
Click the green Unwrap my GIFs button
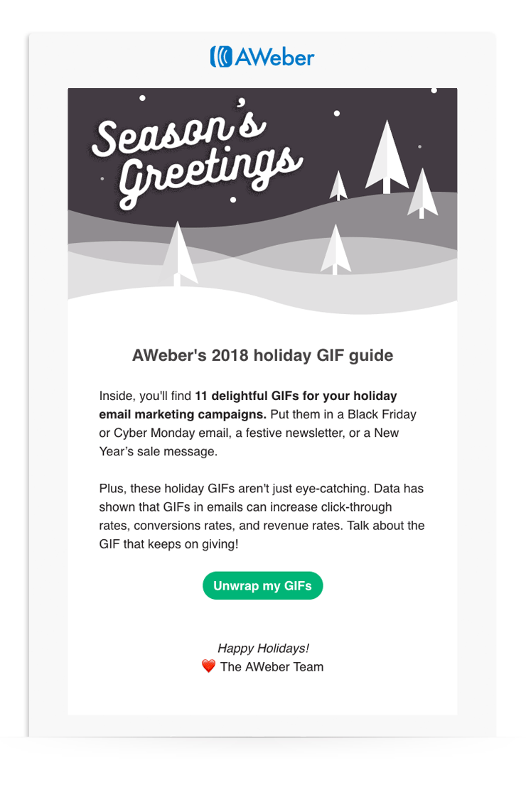[263, 585]
